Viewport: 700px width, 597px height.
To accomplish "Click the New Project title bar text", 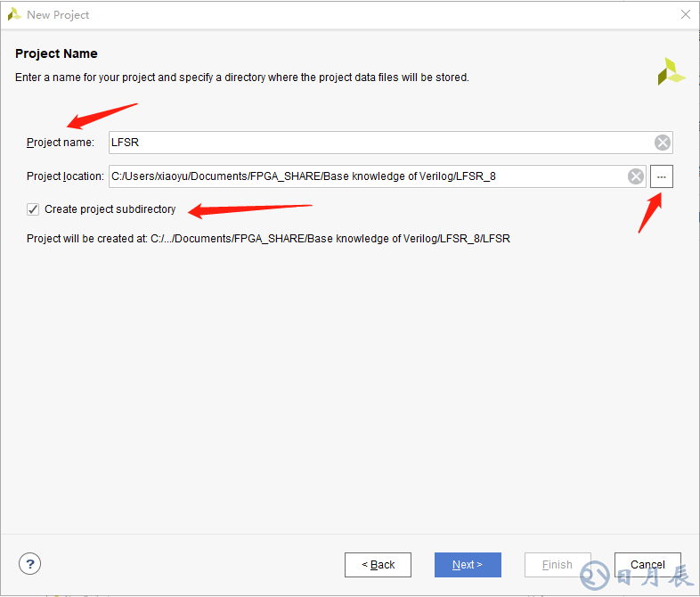I will 58,14.
